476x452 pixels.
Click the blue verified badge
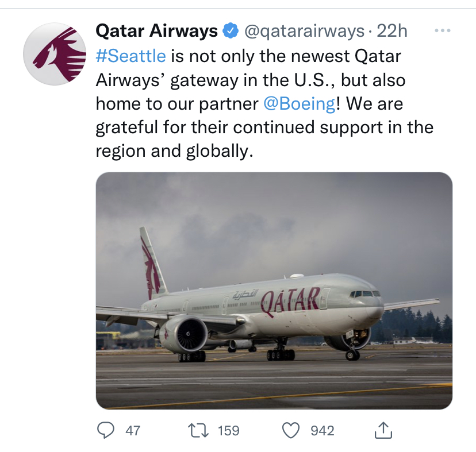pyautogui.click(x=231, y=30)
